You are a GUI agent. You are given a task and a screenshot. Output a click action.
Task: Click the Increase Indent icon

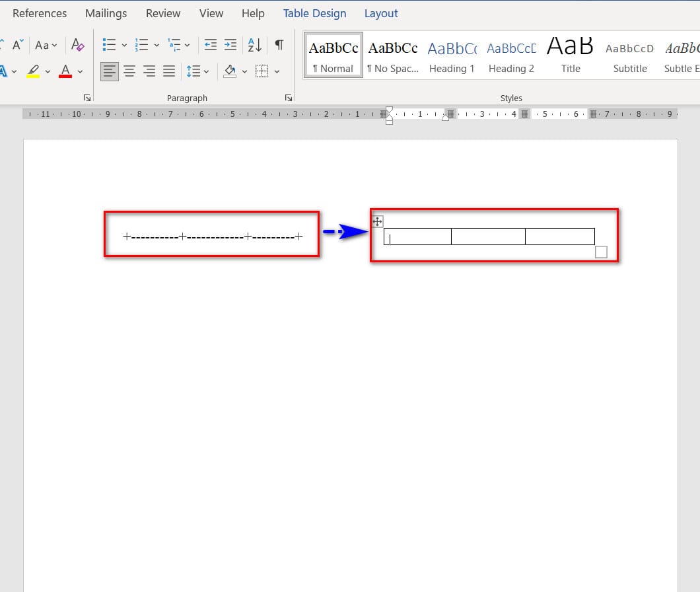click(x=230, y=45)
